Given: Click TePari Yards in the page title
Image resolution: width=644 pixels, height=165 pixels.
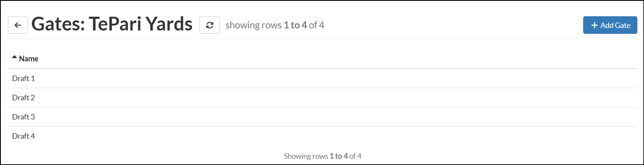Looking at the screenshot, I should click(x=140, y=25).
